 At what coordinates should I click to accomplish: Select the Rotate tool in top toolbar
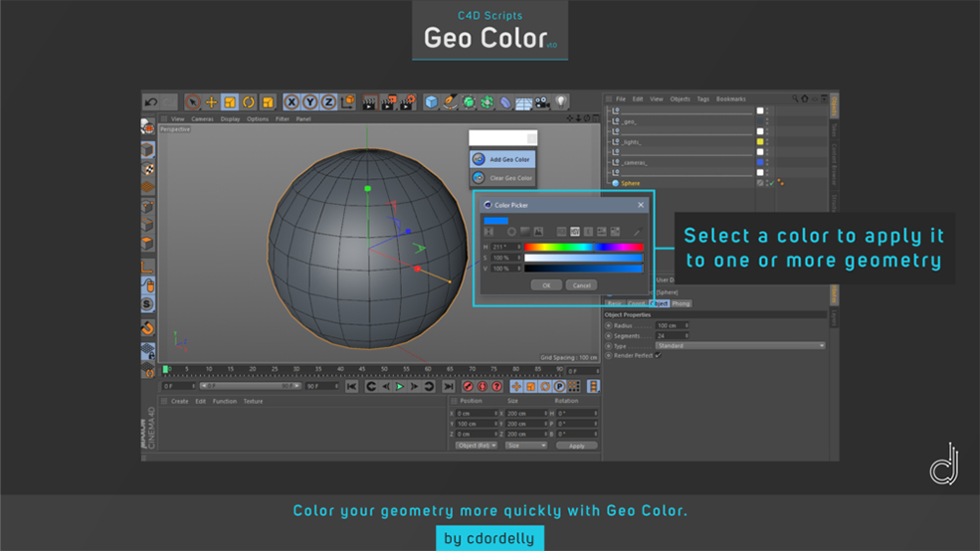pos(249,101)
